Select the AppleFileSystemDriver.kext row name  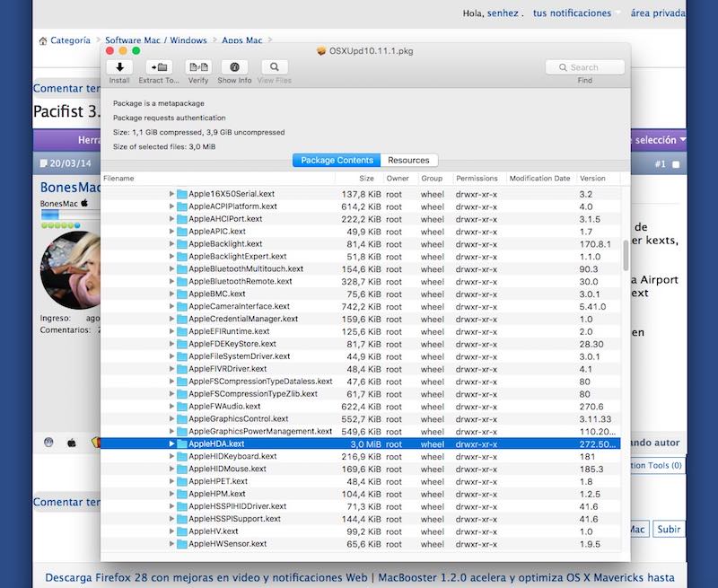[240, 356]
